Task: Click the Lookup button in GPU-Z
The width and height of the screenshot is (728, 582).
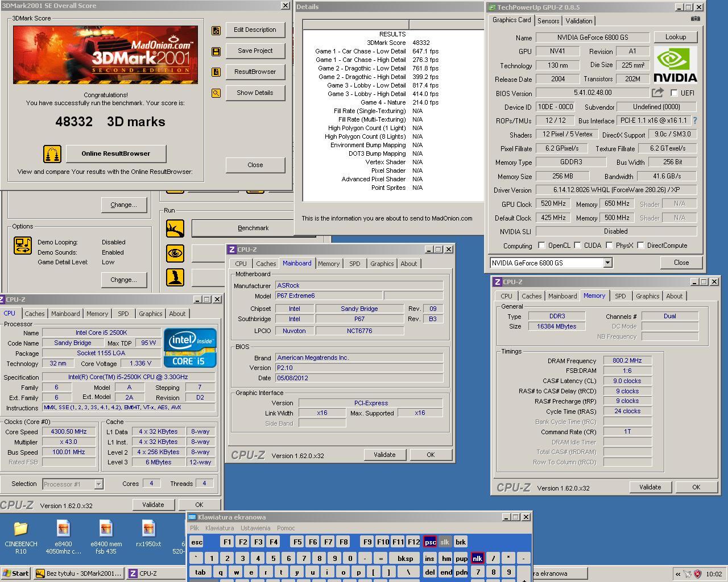Action: (x=675, y=37)
